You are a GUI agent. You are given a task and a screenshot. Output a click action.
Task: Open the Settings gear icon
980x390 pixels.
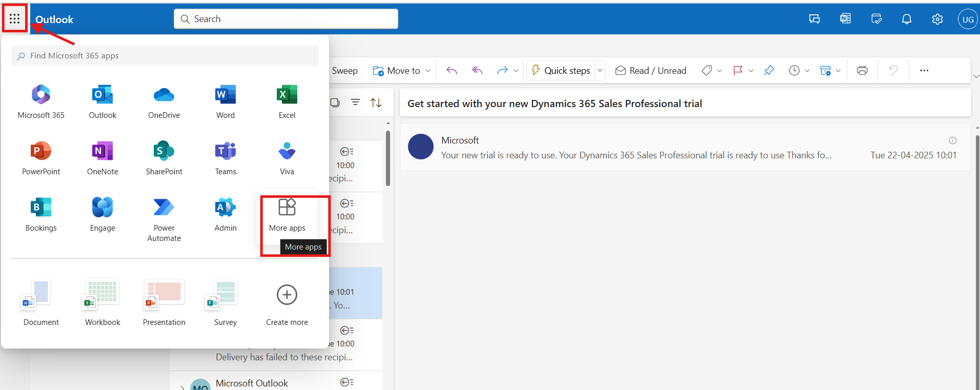point(937,19)
